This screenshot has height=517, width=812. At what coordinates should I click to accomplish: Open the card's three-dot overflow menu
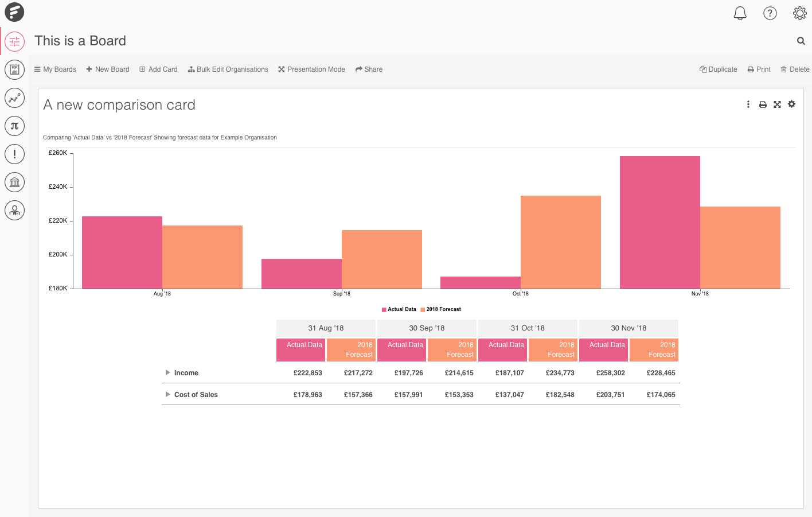tap(748, 104)
